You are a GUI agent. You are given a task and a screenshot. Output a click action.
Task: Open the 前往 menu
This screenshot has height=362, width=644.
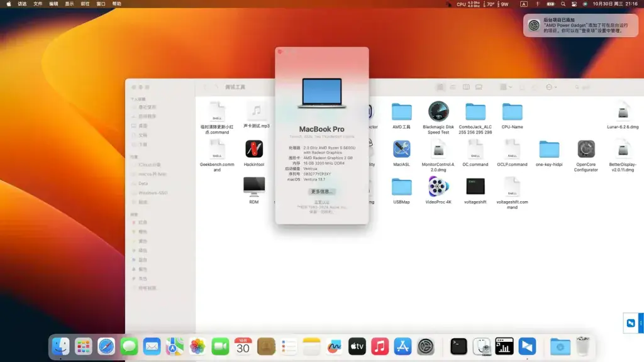click(85, 4)
